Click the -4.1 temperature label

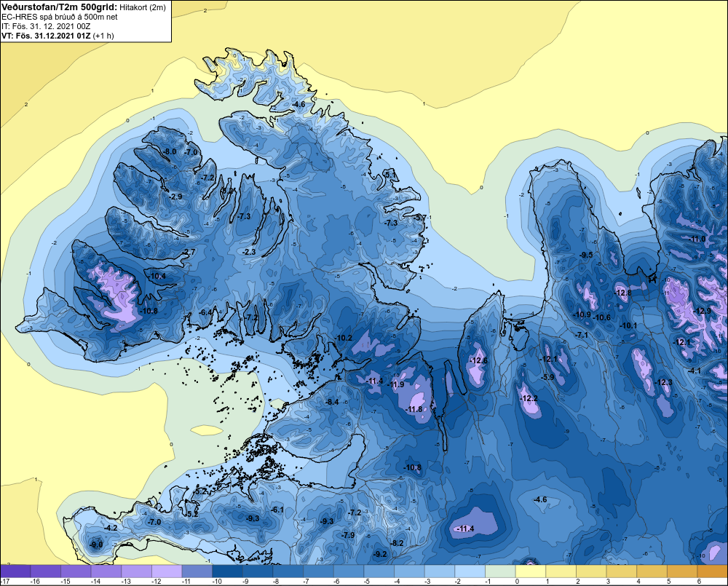click(x=695, y=371)
